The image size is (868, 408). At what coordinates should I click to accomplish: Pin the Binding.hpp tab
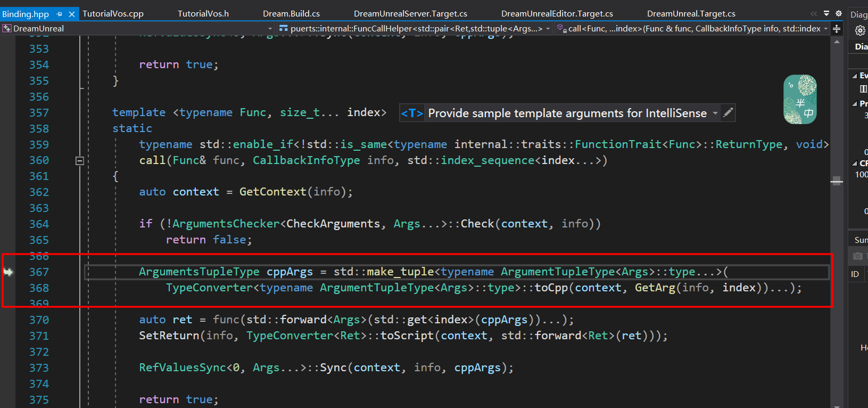click(60, 14)
